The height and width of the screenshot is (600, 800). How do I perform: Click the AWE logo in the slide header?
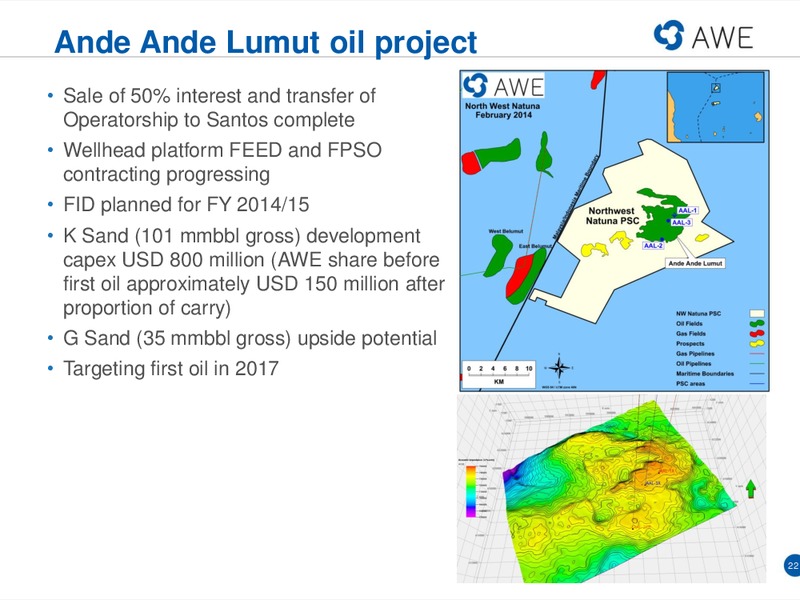[703, 36]
